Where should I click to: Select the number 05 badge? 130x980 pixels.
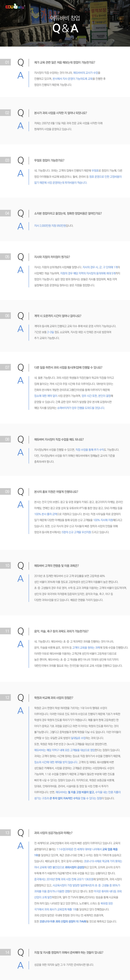(x=7, y=257)
